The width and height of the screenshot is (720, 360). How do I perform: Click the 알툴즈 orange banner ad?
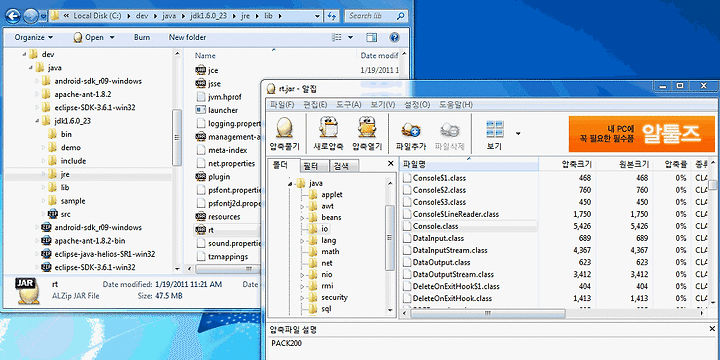pos(641,134)
